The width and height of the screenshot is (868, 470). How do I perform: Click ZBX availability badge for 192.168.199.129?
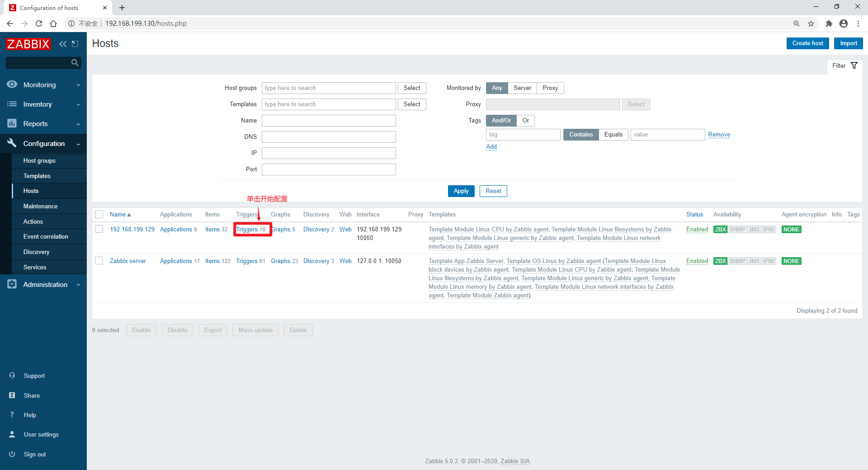[x=720, y=230]
